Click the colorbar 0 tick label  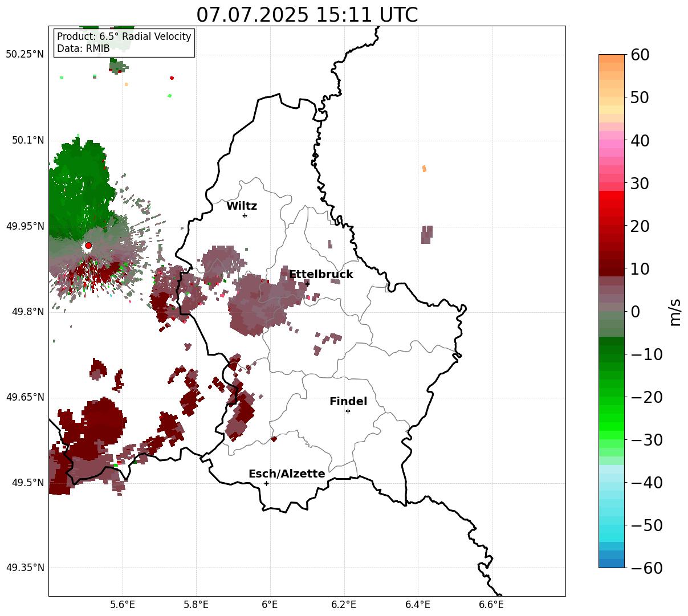[635, 312]
